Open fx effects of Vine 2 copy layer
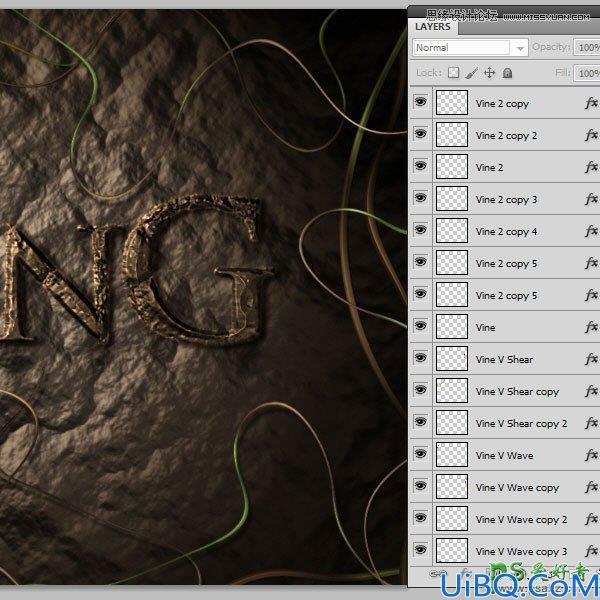 tap(591, 103)
